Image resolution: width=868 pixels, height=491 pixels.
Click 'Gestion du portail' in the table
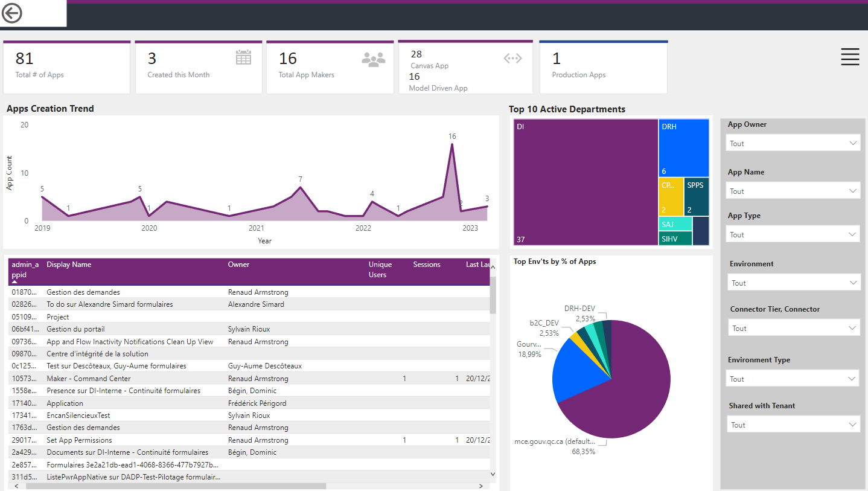tap(75, 329)
